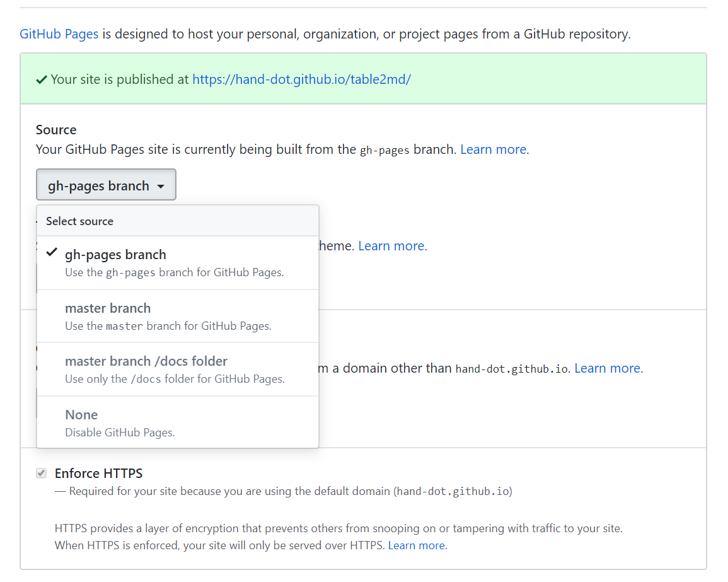Click Learn more link about HTTPS
The image size is (728, 582).
pos(417,545)
